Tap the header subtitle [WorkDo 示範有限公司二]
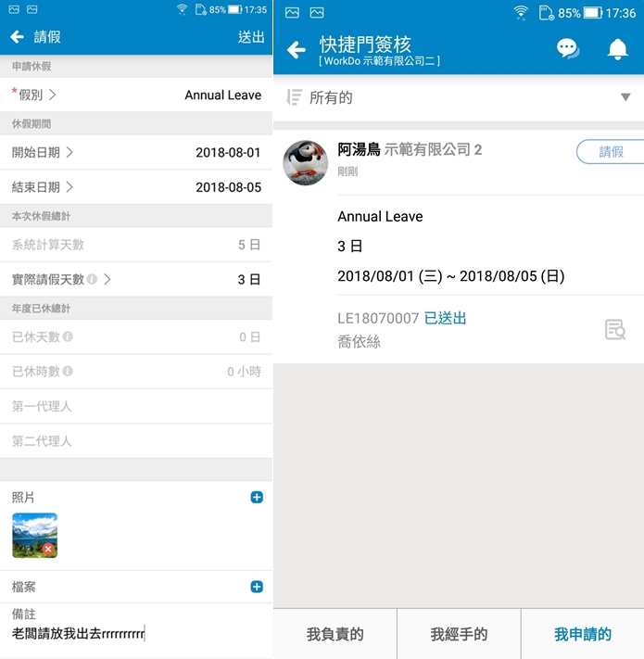 pyautogui.click(x=379, y=61)
